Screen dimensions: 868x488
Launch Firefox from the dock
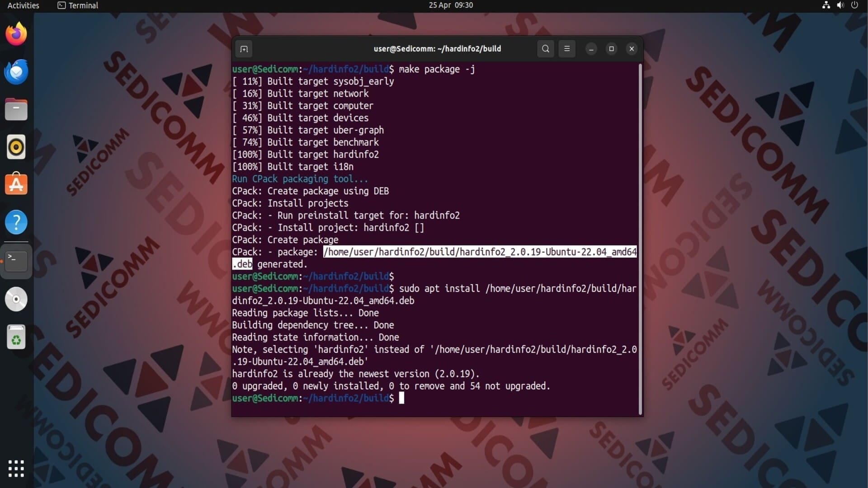pyautogui.click(x=16, y=34)
